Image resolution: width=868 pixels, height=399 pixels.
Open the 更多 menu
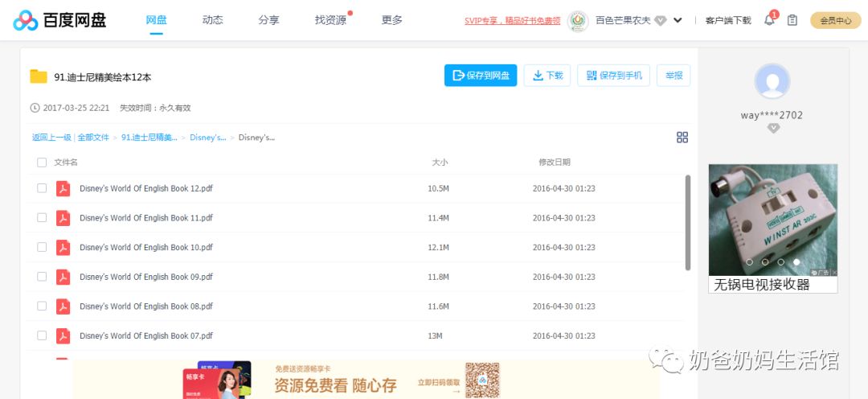392,20
